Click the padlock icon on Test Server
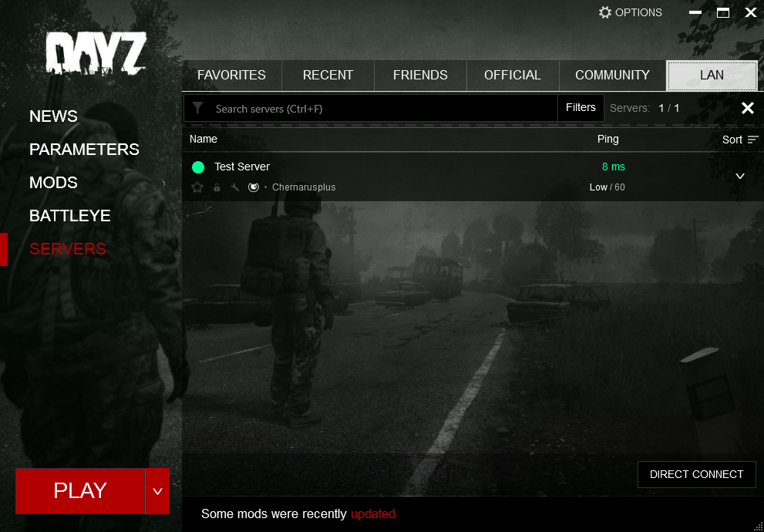764x532 pixels. (x=217, y=187)
